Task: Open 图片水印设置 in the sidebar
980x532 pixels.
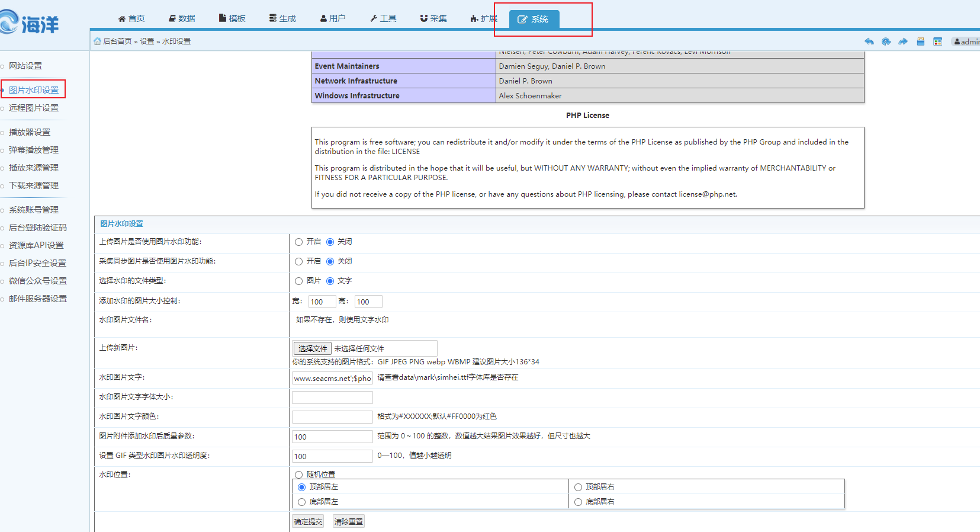Action: tap(34, 90)
